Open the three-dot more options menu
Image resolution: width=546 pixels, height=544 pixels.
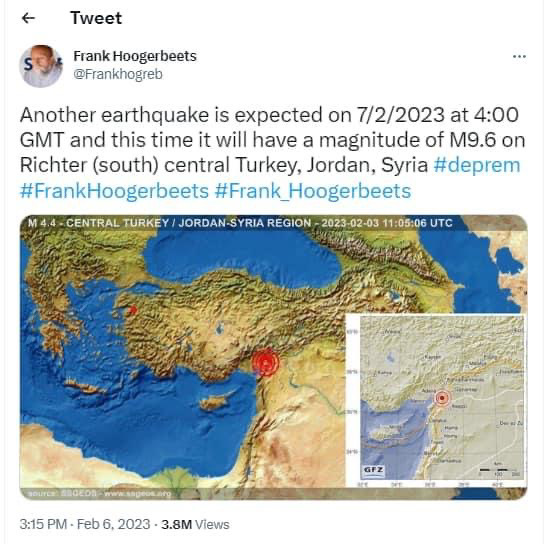click(x=519, y=56)
